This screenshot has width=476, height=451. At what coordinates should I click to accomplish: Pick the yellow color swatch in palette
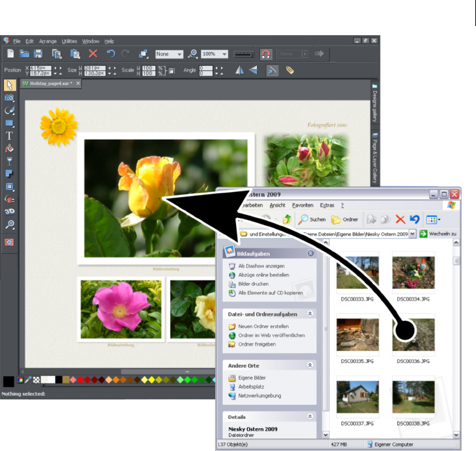pyautogui.click(x=152, y=379)
